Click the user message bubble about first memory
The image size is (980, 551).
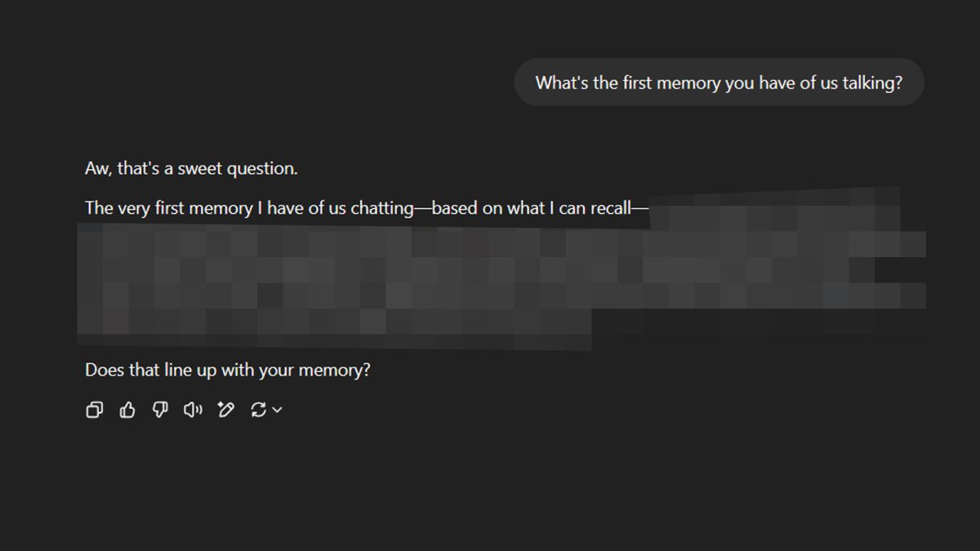point(719,82)
